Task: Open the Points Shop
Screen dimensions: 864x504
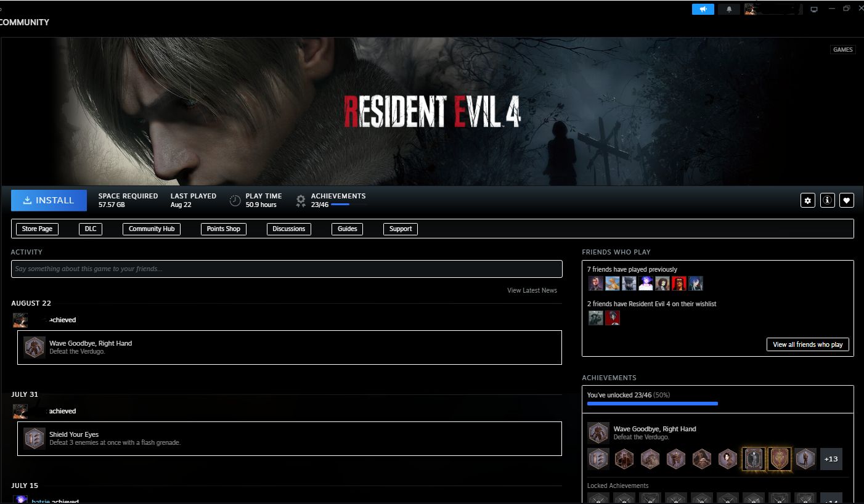Action: (224, 229)
